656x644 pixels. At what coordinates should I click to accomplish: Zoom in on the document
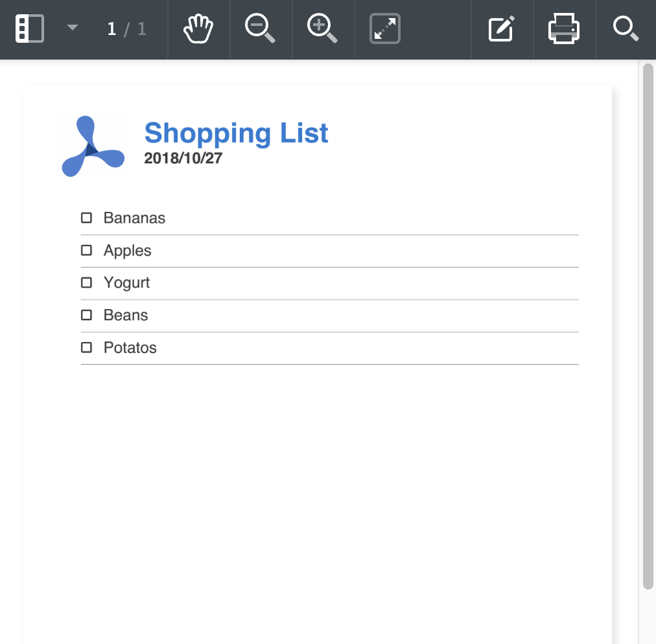[322, 28]
